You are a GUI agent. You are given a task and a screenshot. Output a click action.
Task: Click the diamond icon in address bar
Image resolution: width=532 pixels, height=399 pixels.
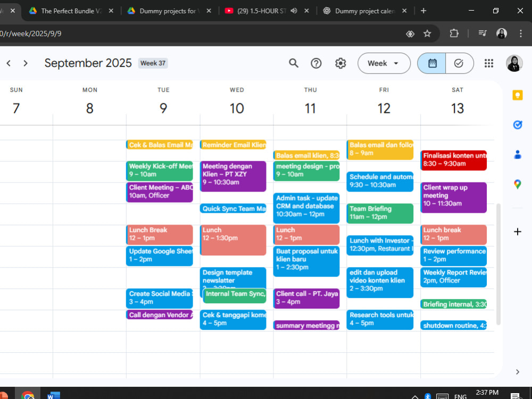410,34
